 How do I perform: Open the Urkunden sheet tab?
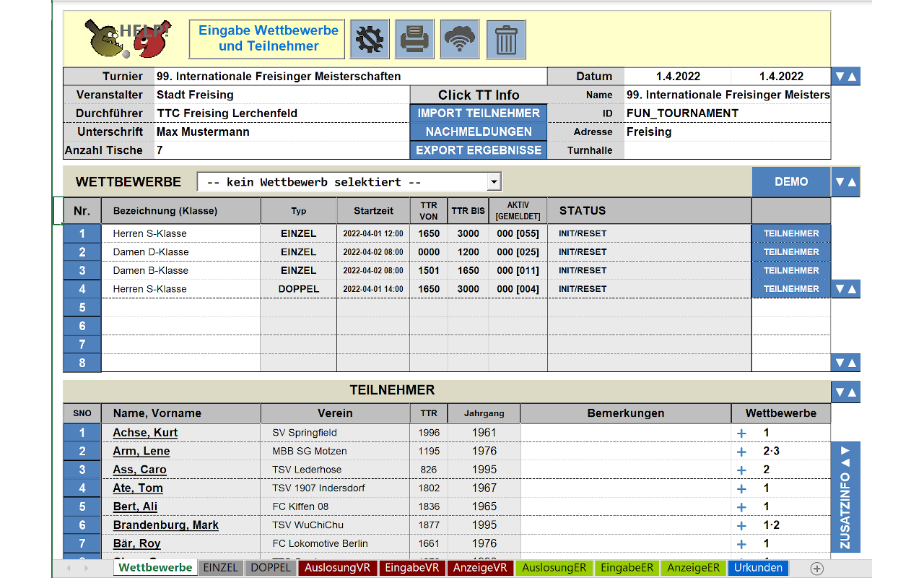(758, 568)
